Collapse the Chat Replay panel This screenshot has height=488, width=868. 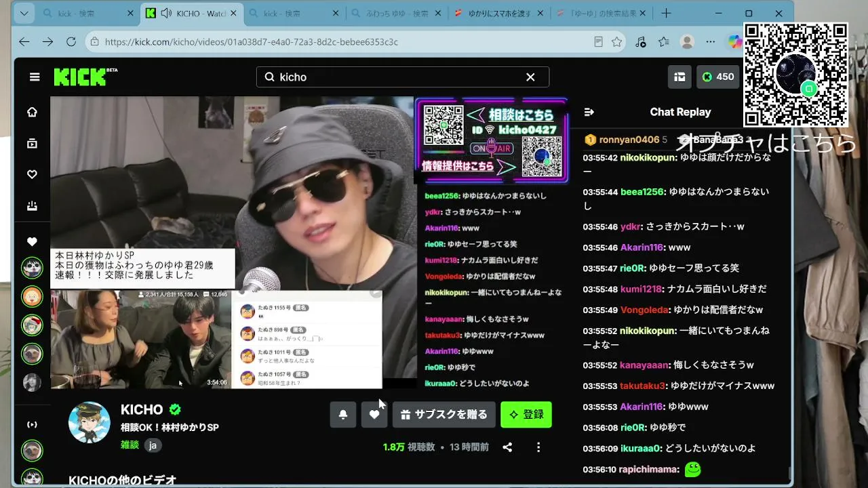[589, 112]
